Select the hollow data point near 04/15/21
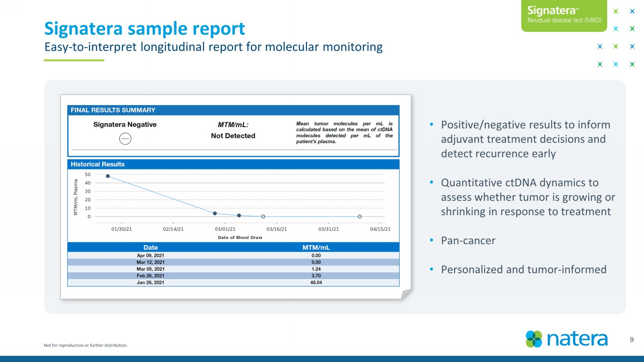This screenshot has height=362, width=644. point(360,217)
